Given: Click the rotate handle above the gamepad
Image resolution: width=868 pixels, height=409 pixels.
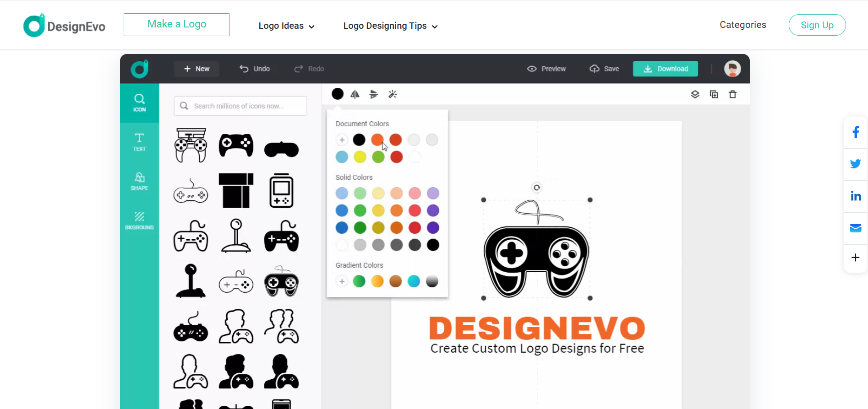Looking at the screenshot, I should pos(537,188).
